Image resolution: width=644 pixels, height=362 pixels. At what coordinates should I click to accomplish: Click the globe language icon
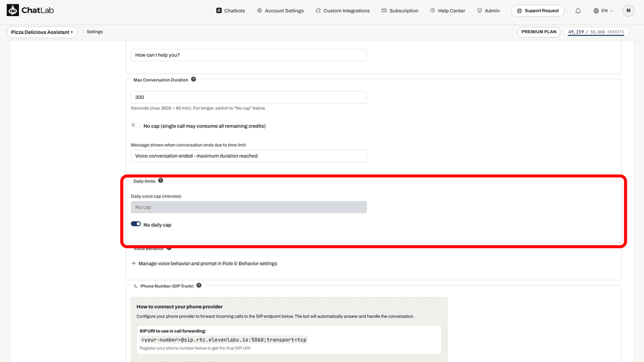coord(596,11)
